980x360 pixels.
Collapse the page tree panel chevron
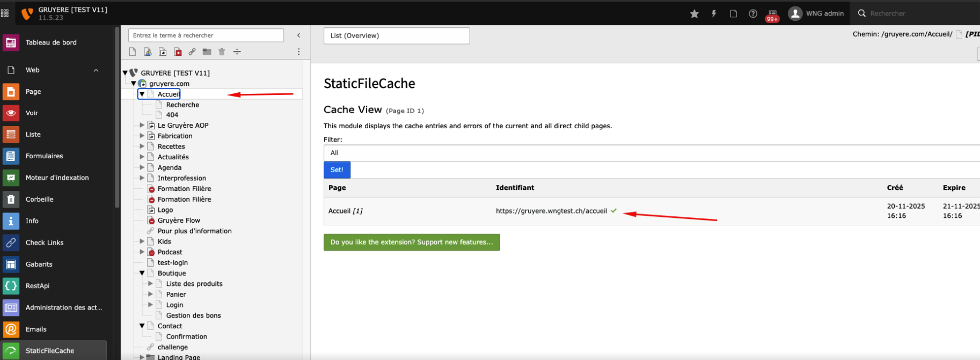click(299, 35)
